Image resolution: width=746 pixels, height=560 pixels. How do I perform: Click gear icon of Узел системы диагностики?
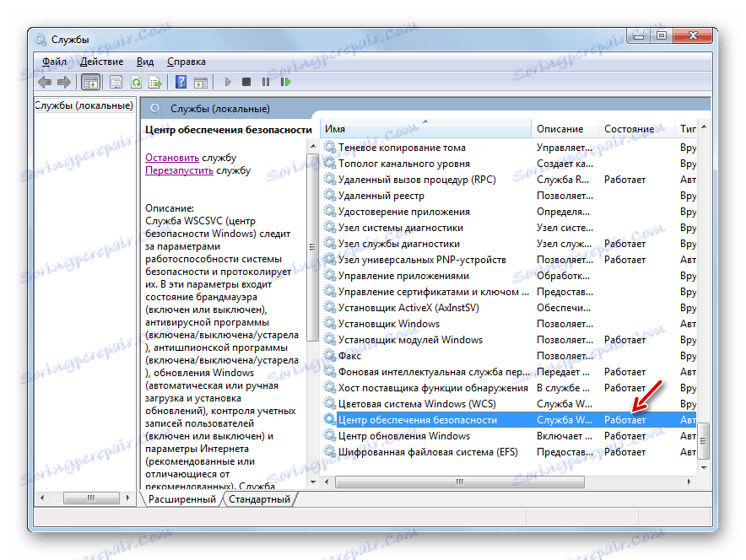330,227
